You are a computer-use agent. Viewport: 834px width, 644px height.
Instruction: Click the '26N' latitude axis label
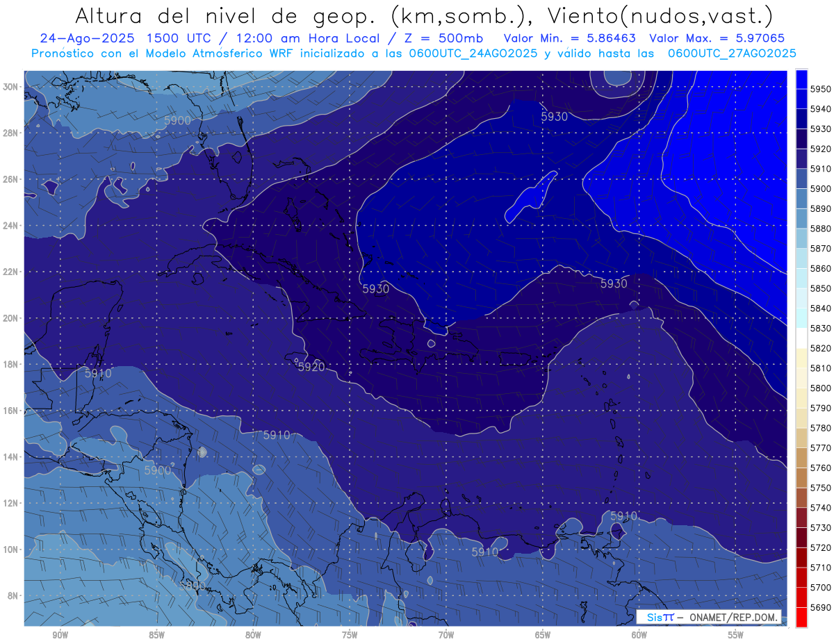pos(10,179)
